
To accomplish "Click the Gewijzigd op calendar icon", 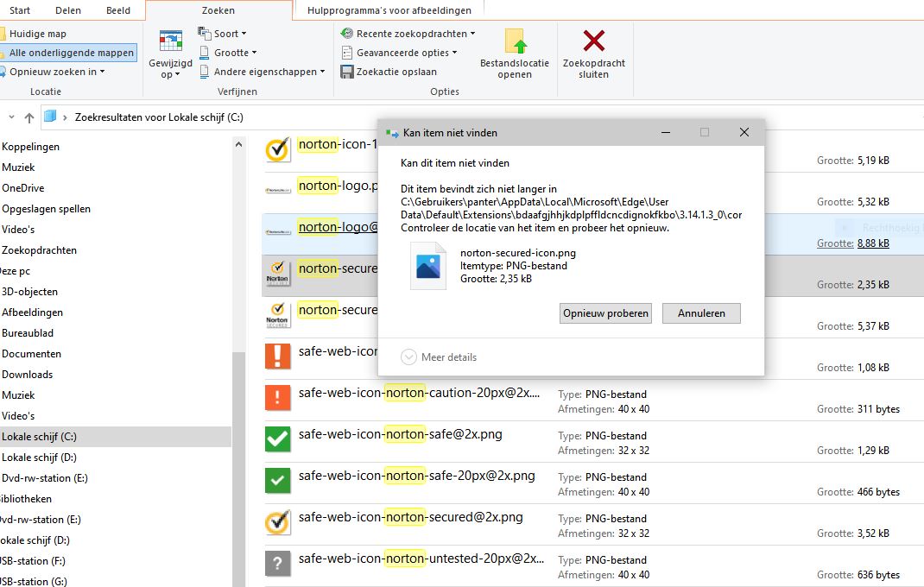I will (171, 42).
